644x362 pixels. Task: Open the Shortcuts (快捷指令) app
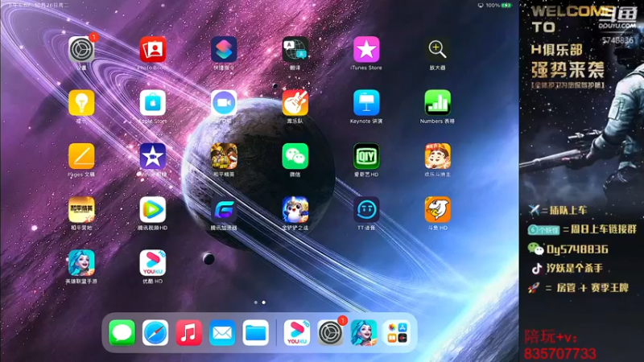[x=224, y=50]
